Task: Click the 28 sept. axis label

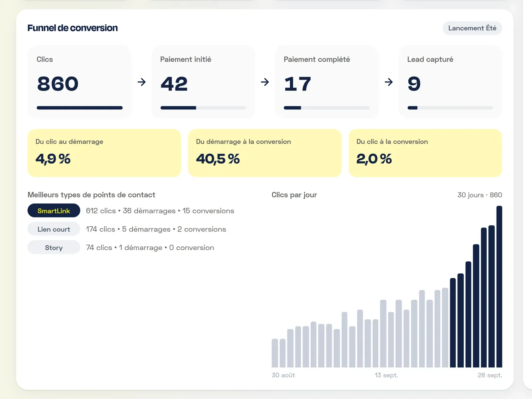Action: click(x=490, y=375)
